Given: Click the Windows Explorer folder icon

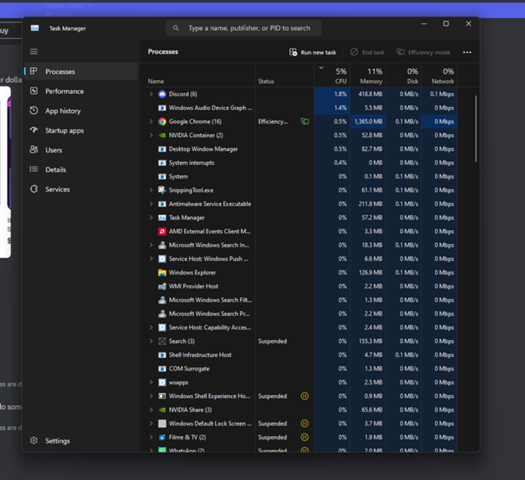Looking at the screenshot, I should point(162,272).
